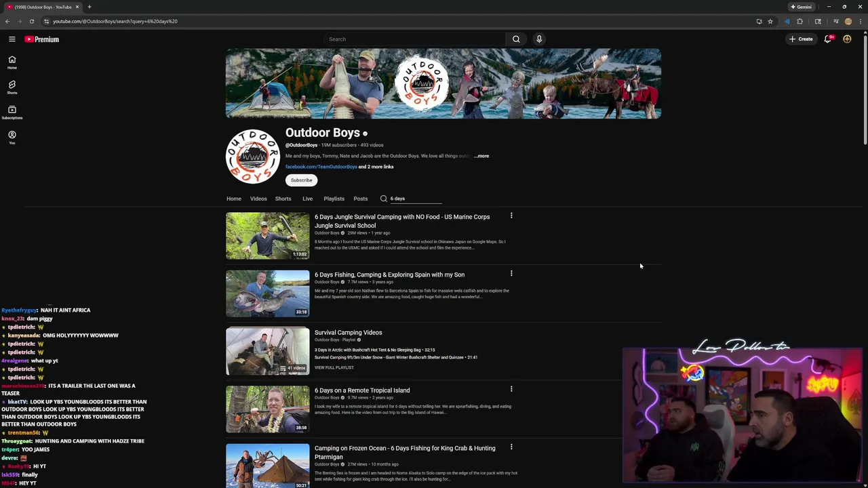Click VIEW FULL PLAYLIST link
Viewport: 868px width, 488px height.
[334, 367]
